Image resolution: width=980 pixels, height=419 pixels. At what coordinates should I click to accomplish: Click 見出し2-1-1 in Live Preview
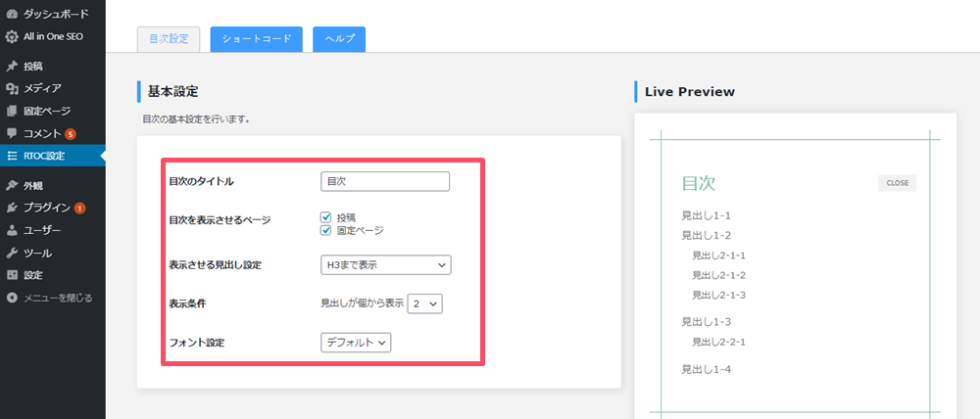pyautogui.click(x=718, y=256)
